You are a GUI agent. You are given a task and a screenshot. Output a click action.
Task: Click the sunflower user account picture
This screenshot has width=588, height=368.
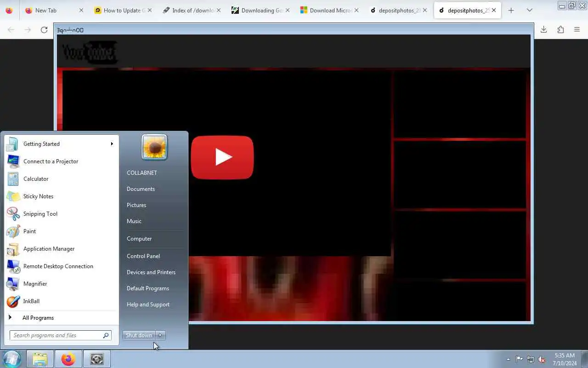tap(154, 147)
